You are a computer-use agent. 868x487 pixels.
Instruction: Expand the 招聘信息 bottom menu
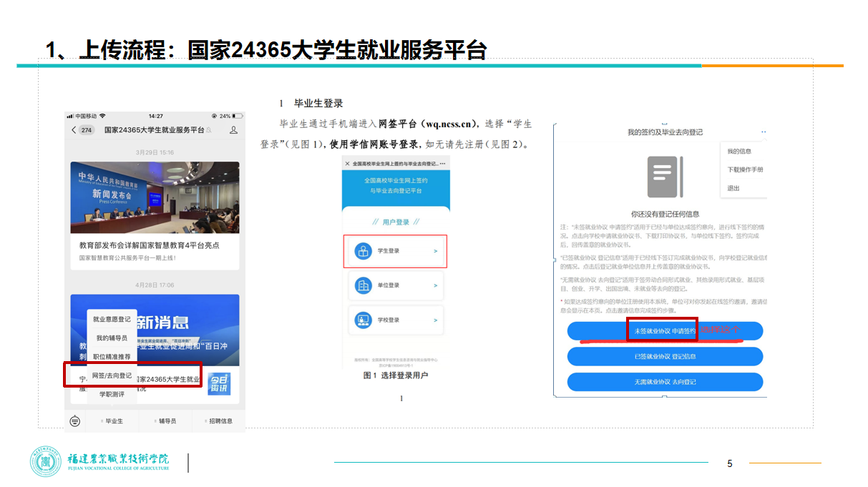(218, 421)
